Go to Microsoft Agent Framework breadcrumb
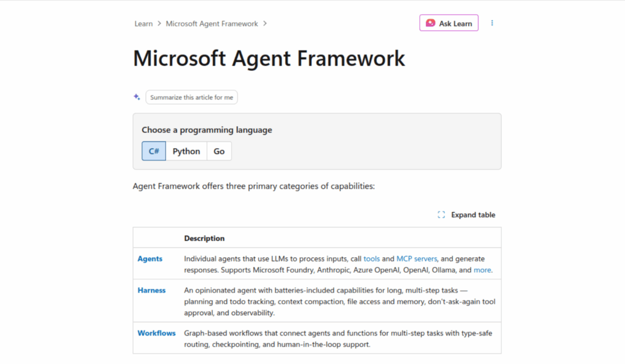This screenshot has height=364, width=625. click(x=212, y=24)
